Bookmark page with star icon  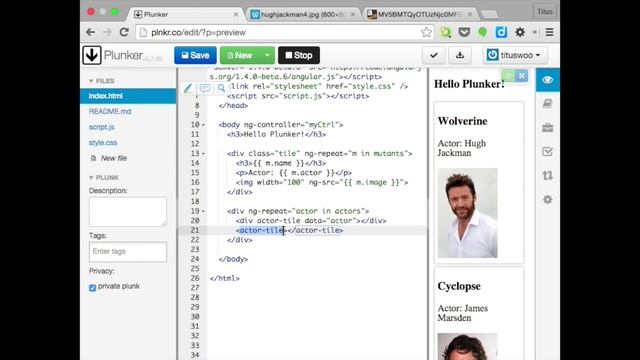(426, 32)
